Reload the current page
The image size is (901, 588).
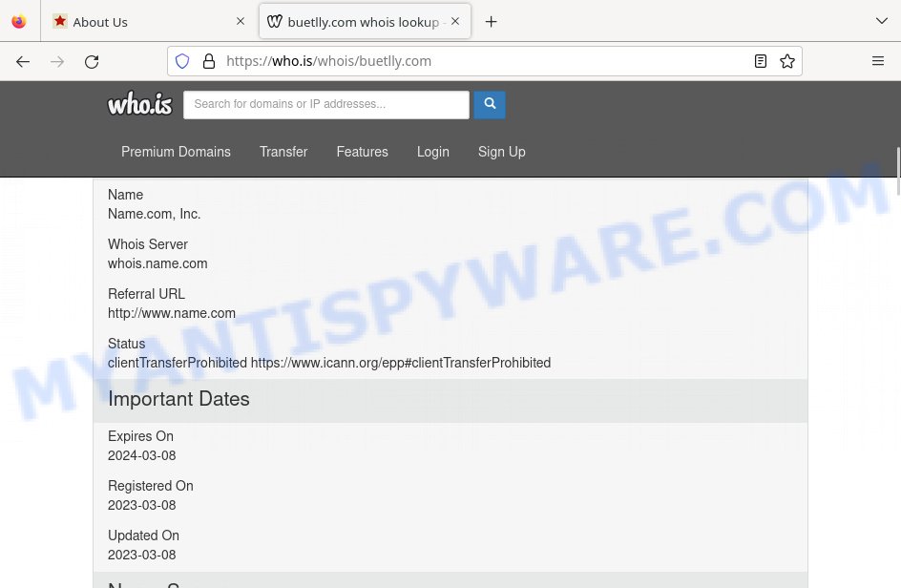[x=92, y=61]
